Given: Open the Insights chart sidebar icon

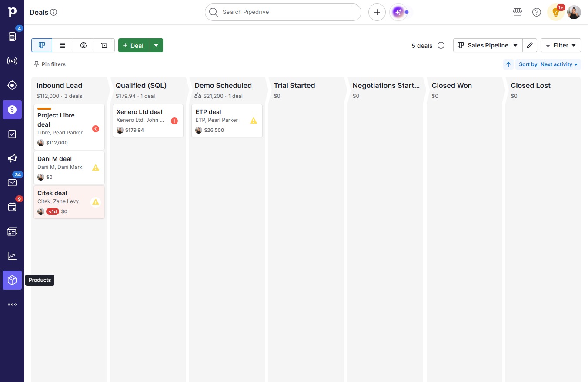Looking at the screenshot, I should pyautogui.click(x=12, y=256).
